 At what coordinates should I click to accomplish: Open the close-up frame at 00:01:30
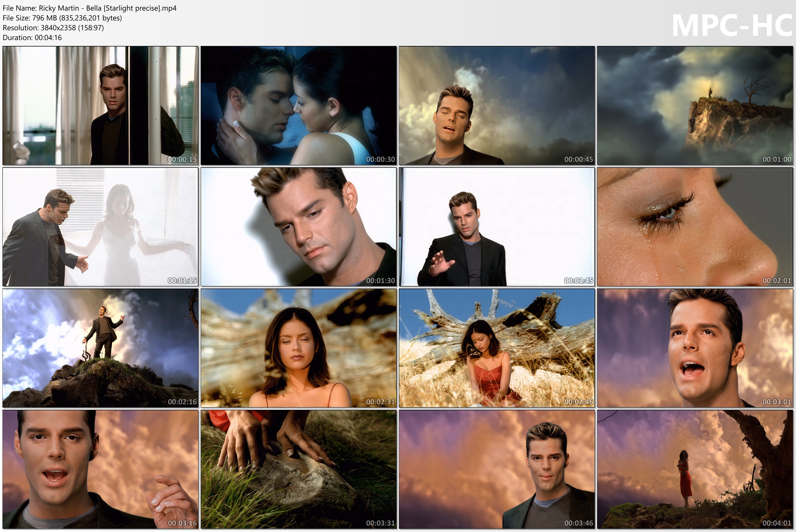click(298, 227)
